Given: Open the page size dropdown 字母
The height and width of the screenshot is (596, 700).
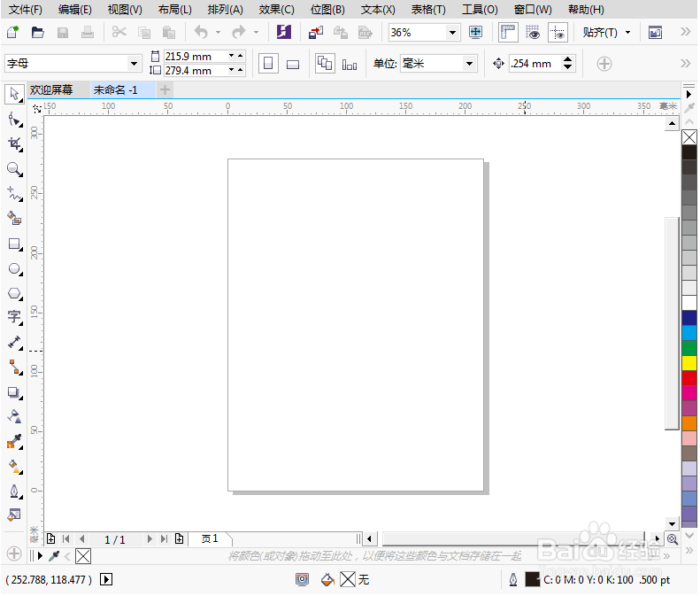Looking at the screenshot, I should (134, 64).
